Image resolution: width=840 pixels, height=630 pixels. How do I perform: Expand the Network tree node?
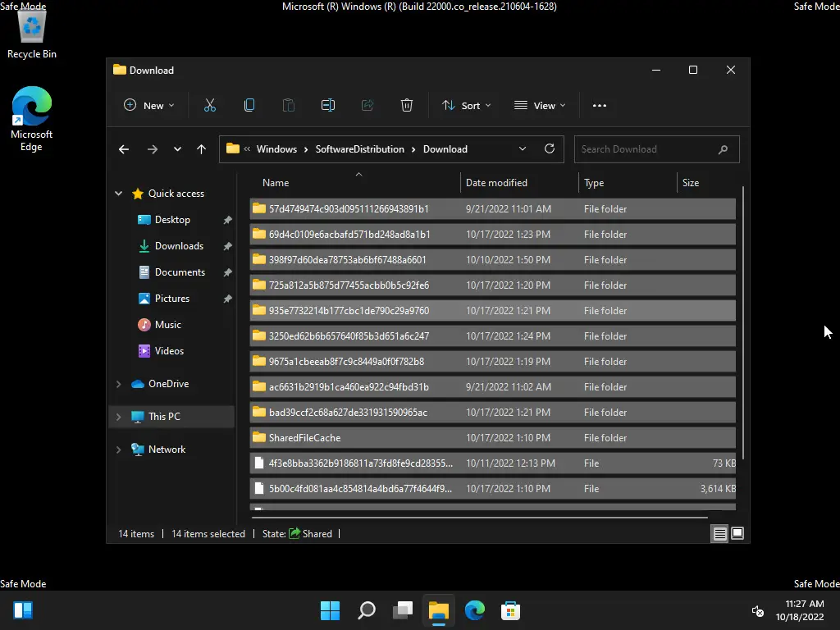pos(118,450)
